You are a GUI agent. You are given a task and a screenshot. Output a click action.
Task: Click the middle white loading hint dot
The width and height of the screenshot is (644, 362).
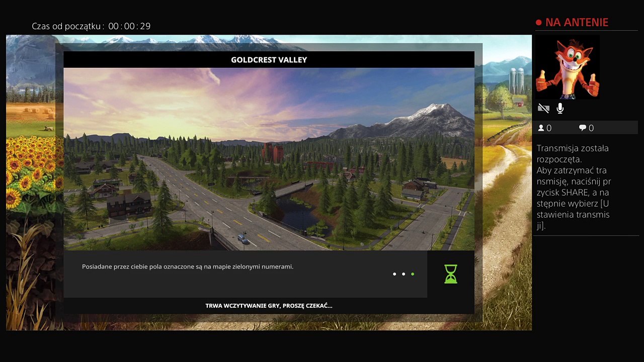tap(404, 274)
